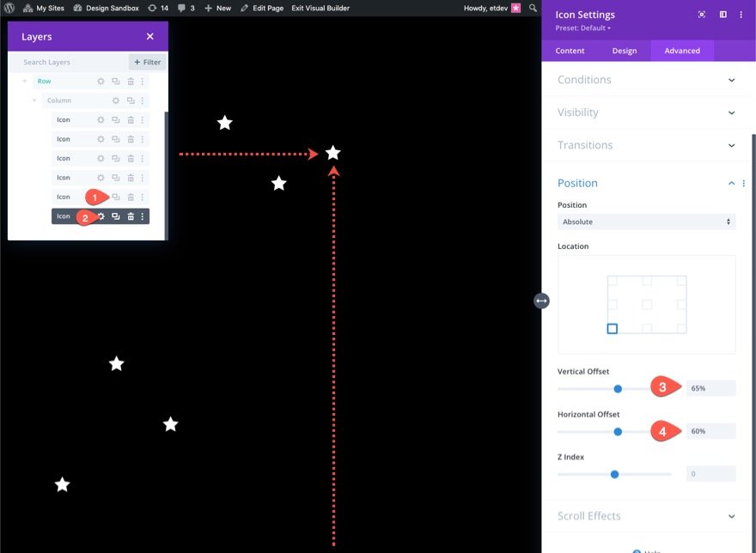756x553 pixels.
Task: Select center location anchor square
Action: (x=647, y=304)
